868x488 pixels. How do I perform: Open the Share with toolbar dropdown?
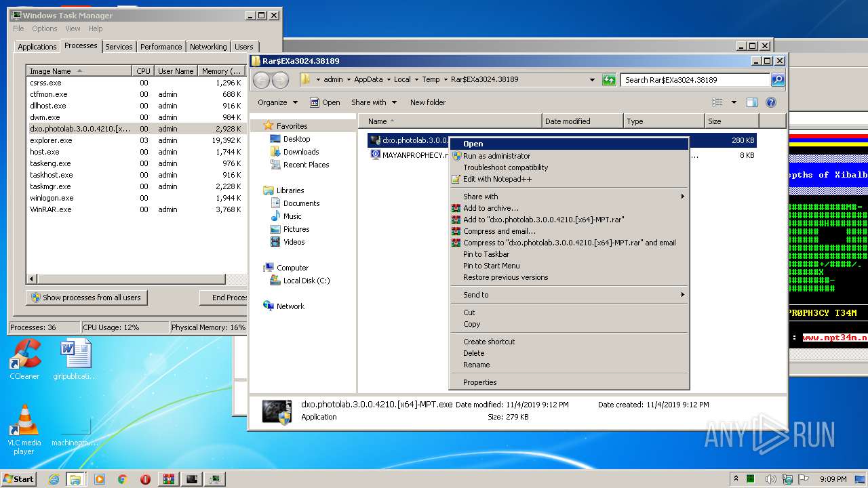[x=373, y=102]
